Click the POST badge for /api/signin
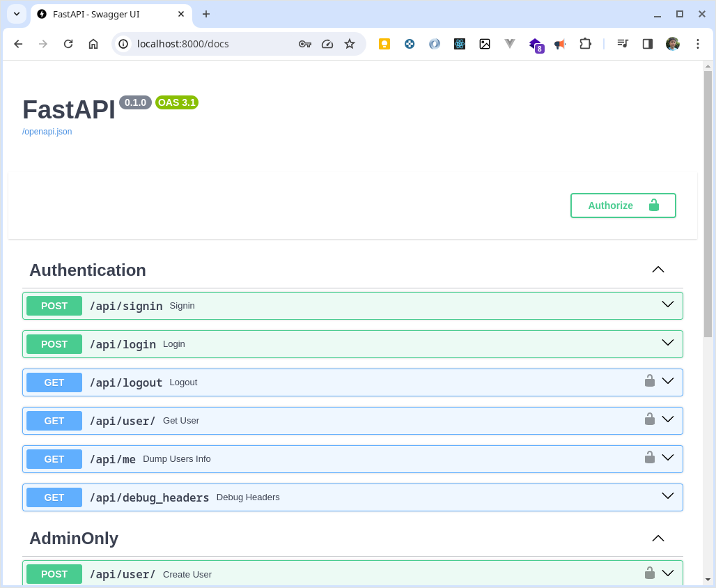The image size is (716, 588). point(54,306)
